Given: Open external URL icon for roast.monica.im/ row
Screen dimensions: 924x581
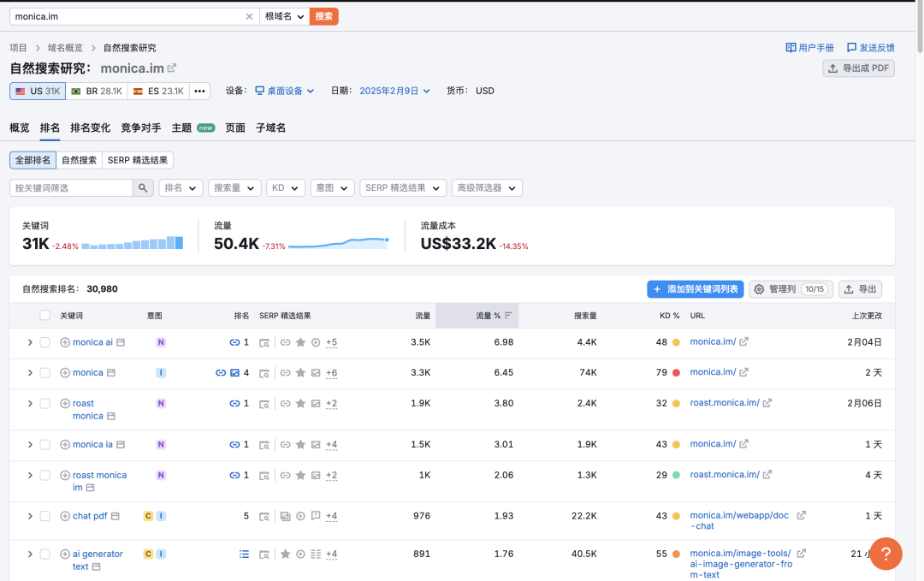Looking at the screenshot, I should (767, 403).
